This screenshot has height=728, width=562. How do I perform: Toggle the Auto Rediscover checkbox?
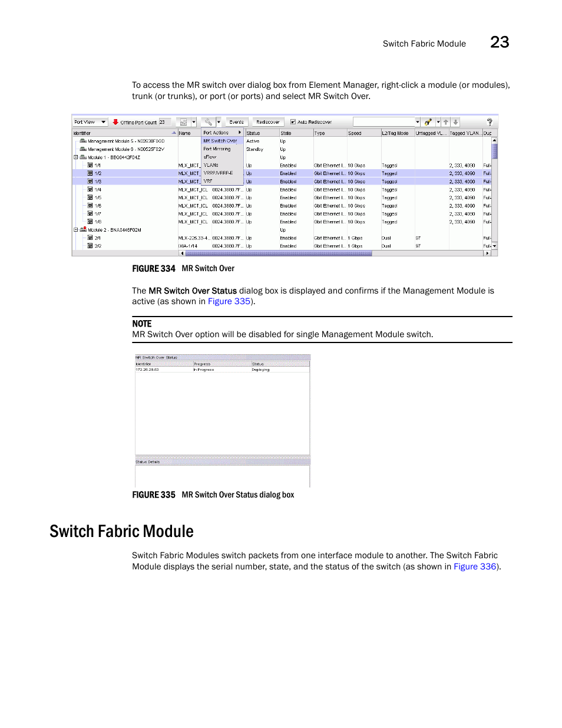(293, 122)
